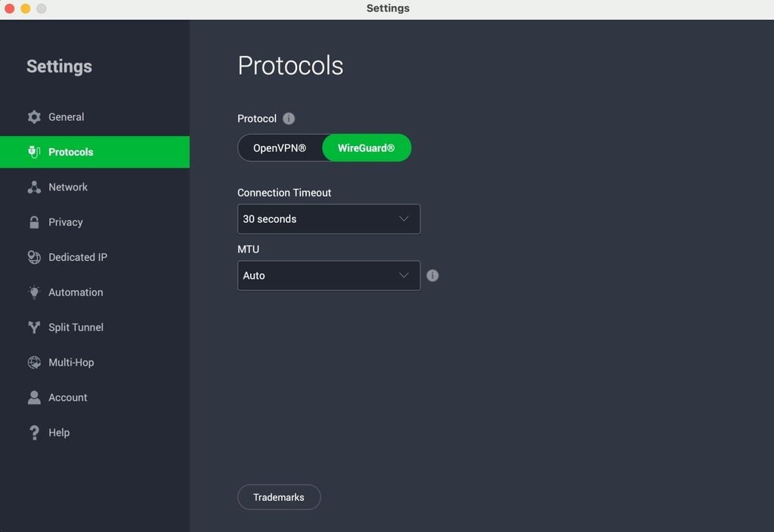
Task: Click the Split Tunnel fork icon
Action: coord(34,327)
